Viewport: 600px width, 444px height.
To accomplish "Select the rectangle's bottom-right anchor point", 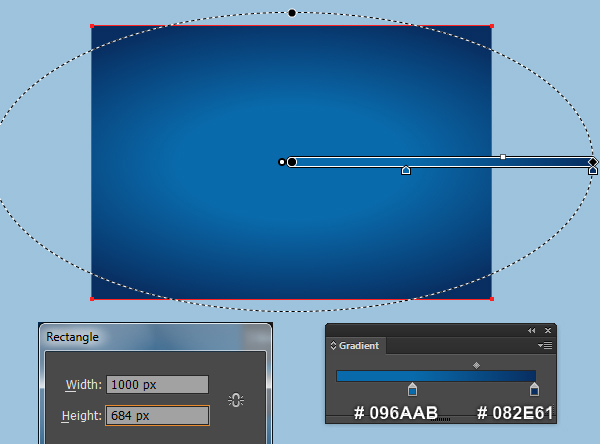I will pyautogui.click(x=492, y=299).
